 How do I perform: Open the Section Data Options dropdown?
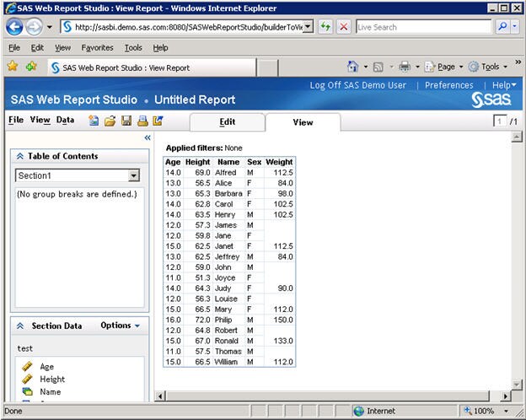(120, 326)
